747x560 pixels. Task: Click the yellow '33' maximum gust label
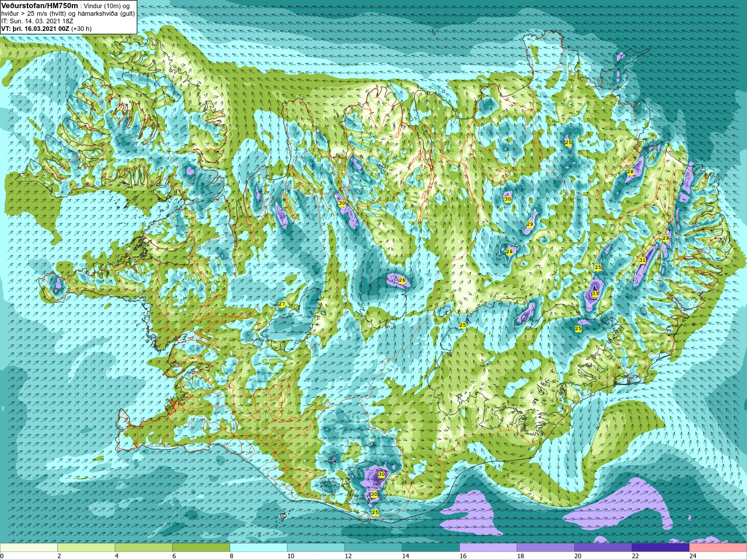[595, 294]
